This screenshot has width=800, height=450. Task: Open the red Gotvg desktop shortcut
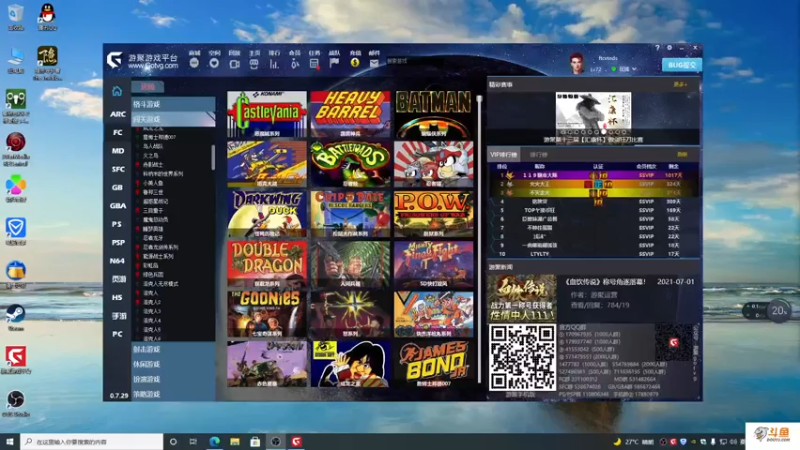pyautogui.click(x=16, y=359)
